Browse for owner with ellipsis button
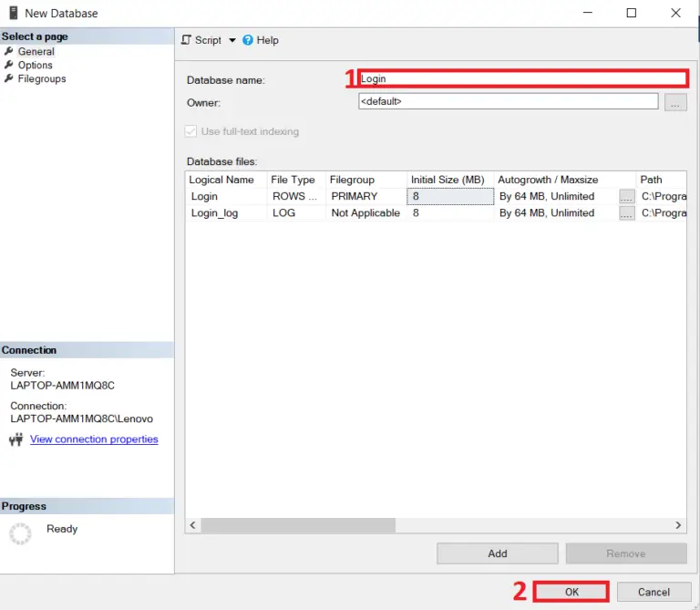 point(674,102)
